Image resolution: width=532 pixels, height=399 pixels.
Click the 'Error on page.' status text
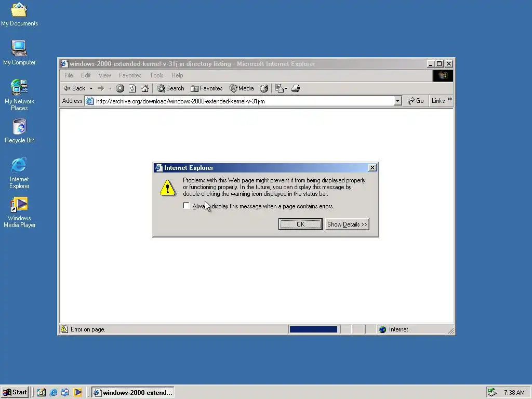coord(88,329)
